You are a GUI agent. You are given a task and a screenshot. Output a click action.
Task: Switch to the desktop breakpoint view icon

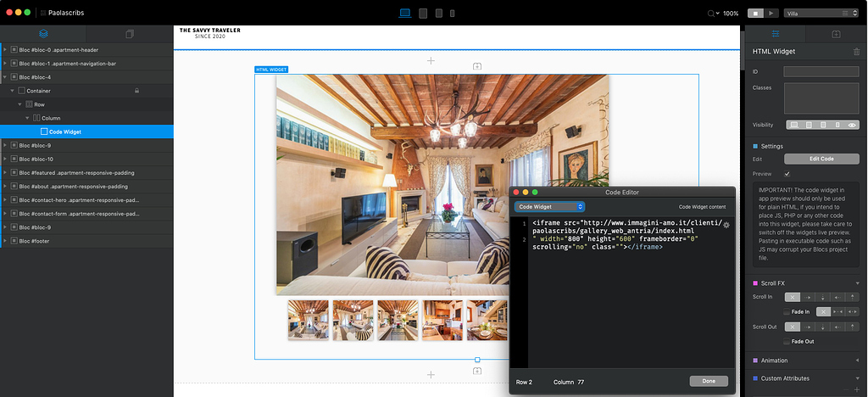404,14
